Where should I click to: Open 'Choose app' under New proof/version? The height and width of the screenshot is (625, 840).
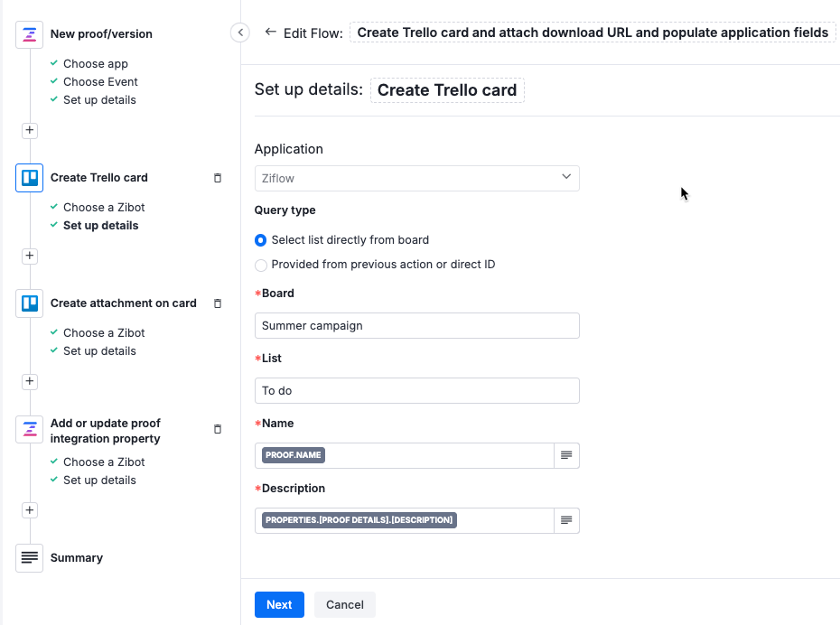[x=96, y=64]
